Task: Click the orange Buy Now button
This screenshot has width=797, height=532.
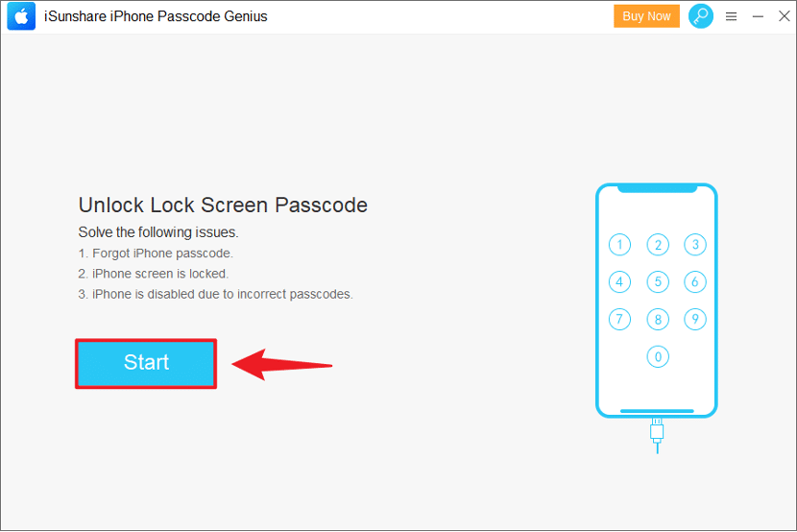Action: pyautogui.click(x=646, y=16)
